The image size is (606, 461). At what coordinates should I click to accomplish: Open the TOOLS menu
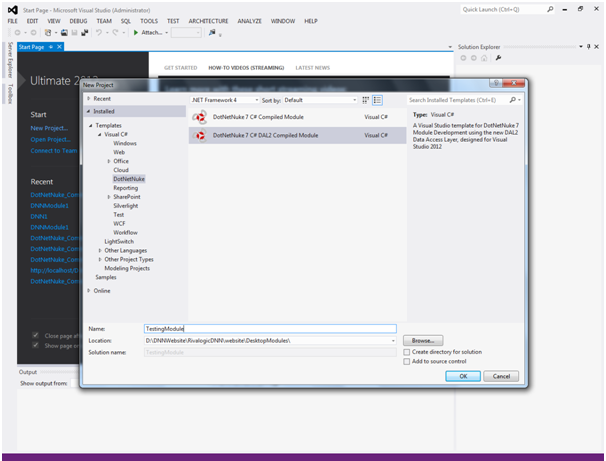149,21
